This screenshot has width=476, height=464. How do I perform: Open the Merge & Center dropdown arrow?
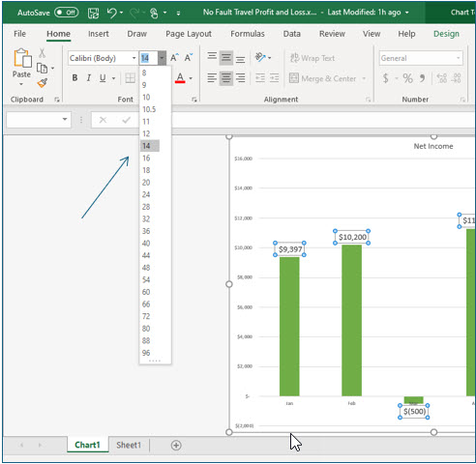tap(364, 78)
